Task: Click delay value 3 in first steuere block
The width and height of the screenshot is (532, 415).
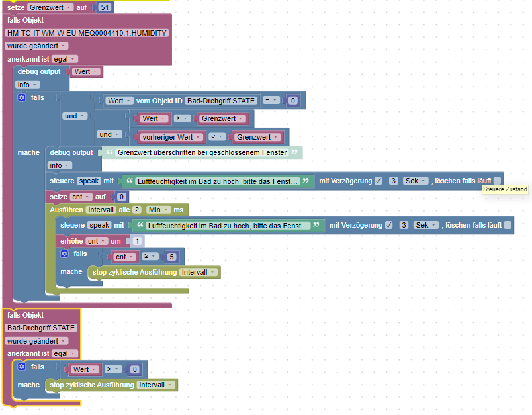Action: pyautogui.click(x=394, y=181)
